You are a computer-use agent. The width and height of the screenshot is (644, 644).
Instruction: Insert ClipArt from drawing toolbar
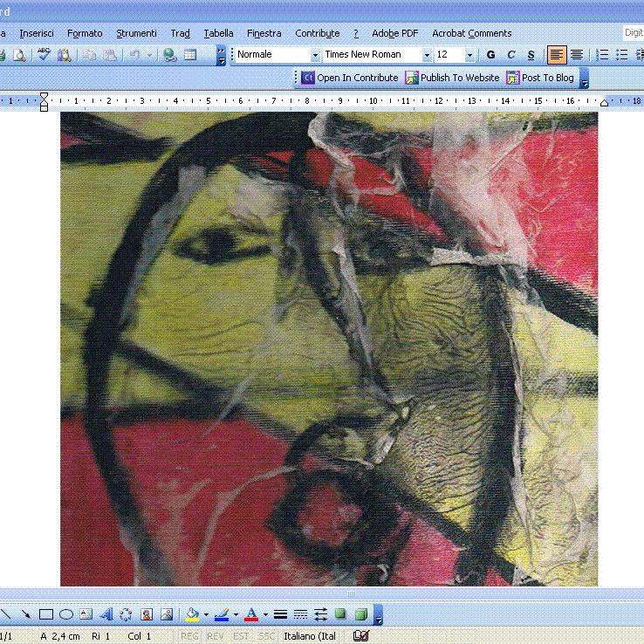pyautogui.click(x=147, y=614)
